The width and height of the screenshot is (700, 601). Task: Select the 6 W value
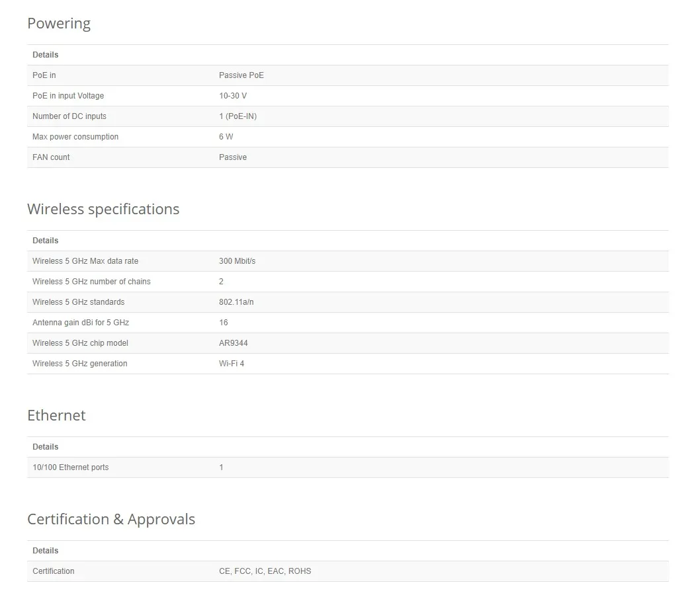click(x=226, y=137)
